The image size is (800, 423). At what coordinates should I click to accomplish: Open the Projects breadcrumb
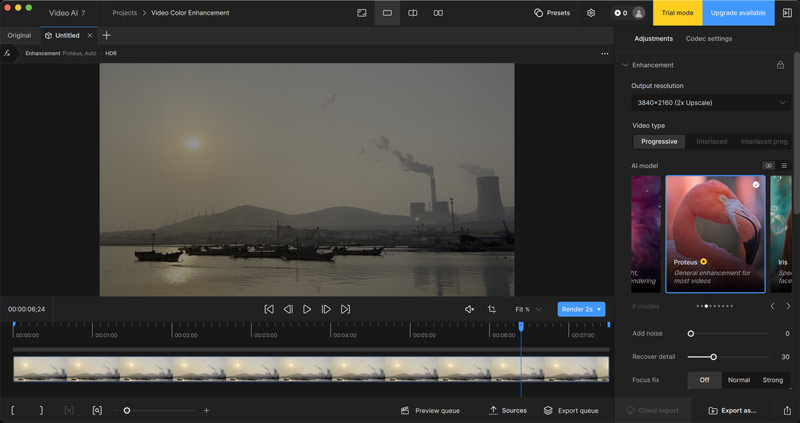pyautogui.click(x=124, y=13)
